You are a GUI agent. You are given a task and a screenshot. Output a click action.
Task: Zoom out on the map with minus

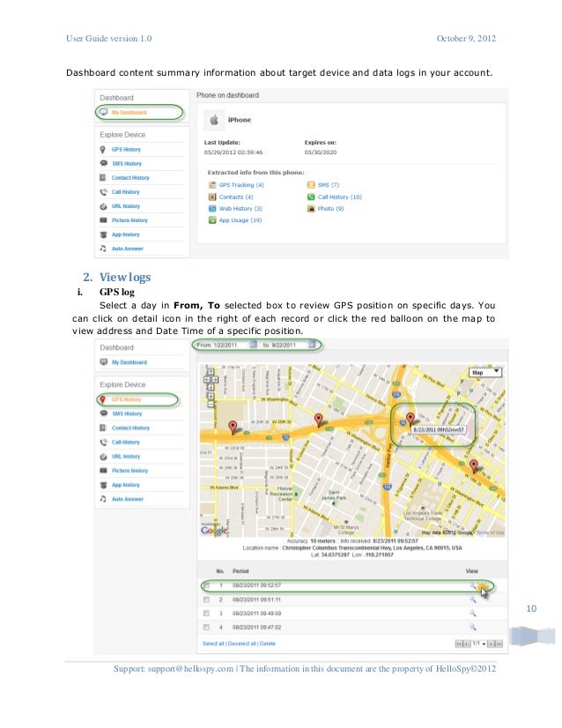(211, 405)
